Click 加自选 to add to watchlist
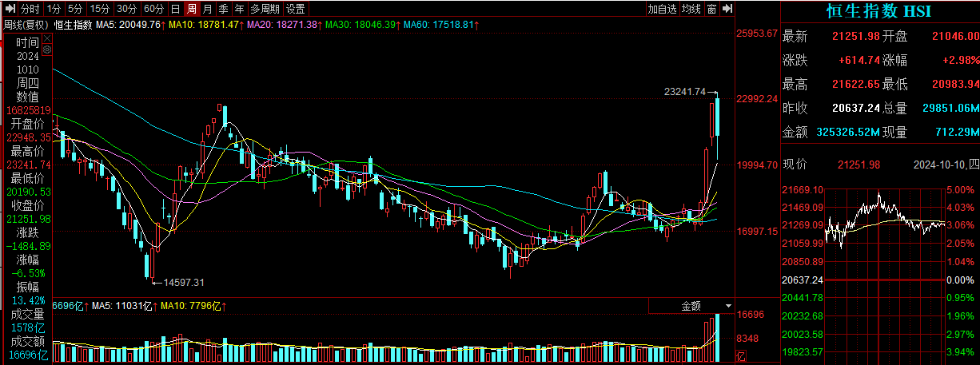Image resolution: width=980 pixels, height=365 pixels. [662, 9]
